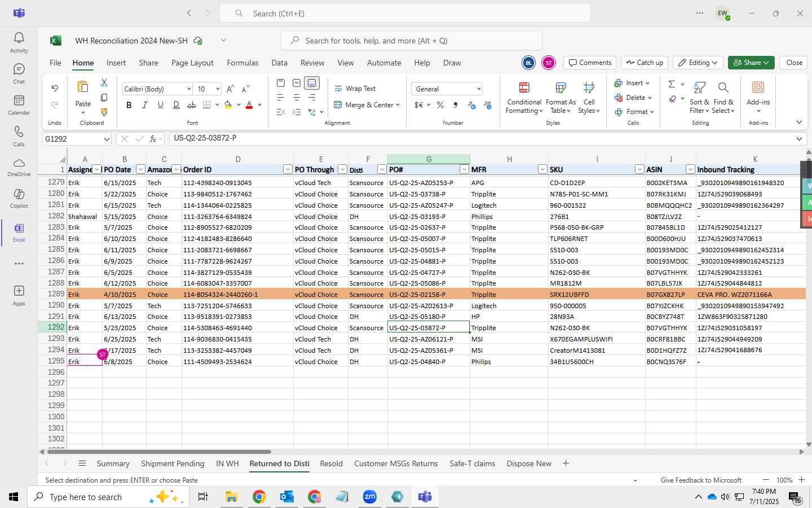
Task: Click the Undo icon
Action: [x=55, y=88]
